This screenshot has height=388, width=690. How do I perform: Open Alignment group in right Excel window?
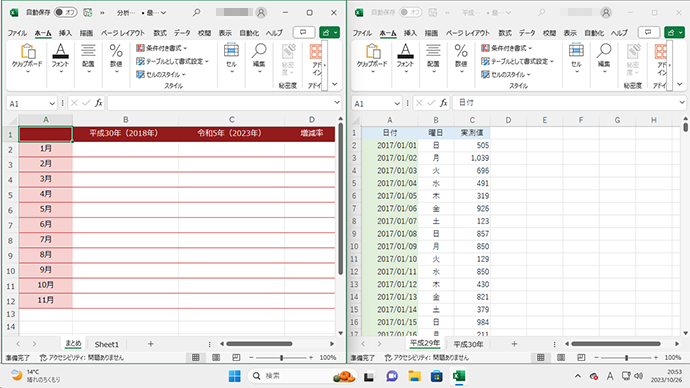coord(433,59)
